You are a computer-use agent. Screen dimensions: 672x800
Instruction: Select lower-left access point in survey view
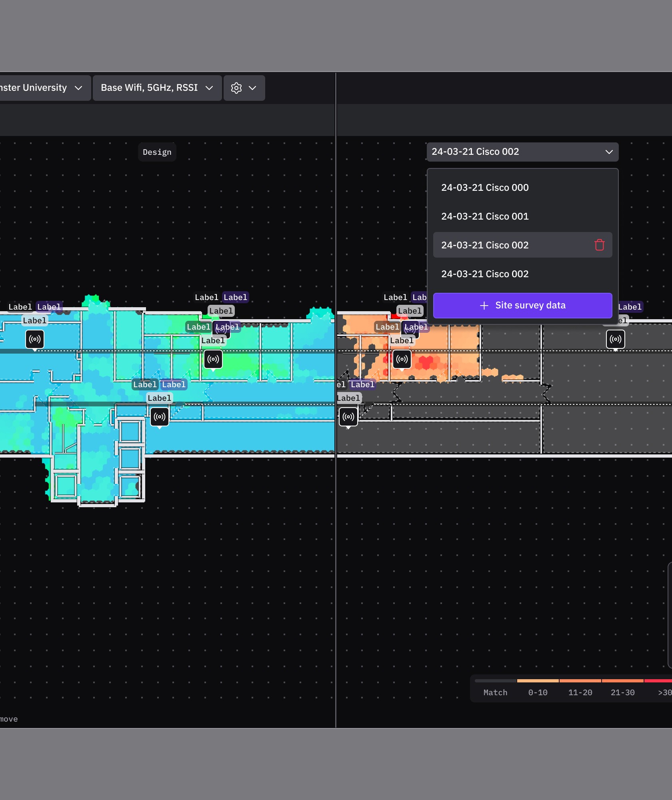(x=348, y=417)
